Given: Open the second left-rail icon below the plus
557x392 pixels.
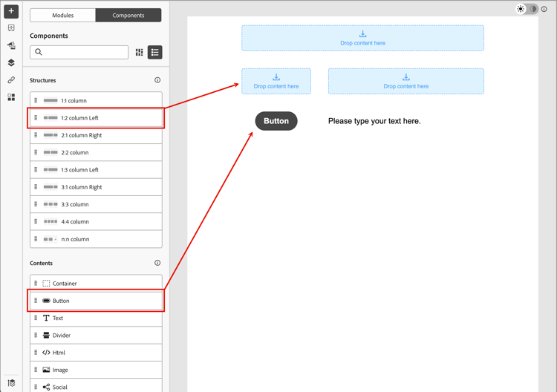Looking at the screenshot, I should click(x=11, y=27).
